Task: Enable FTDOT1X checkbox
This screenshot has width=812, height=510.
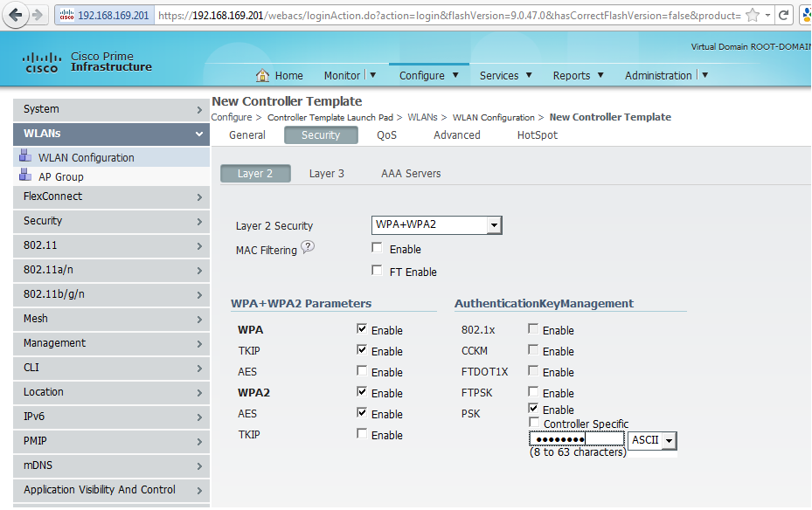Action: tap(533, 371)
